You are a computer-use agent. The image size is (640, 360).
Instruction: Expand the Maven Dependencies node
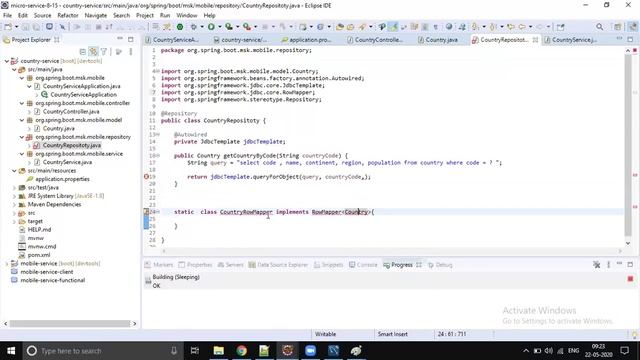(14, 204)
